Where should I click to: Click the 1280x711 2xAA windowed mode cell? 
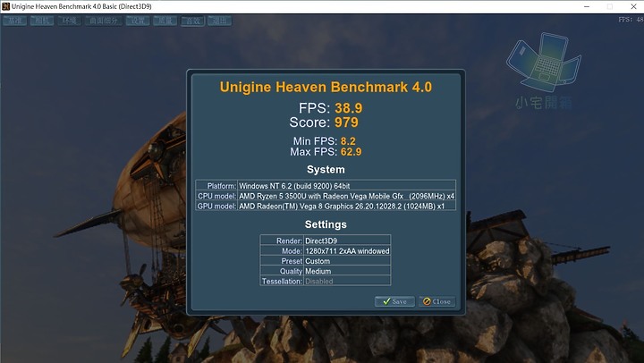(347, 251)
